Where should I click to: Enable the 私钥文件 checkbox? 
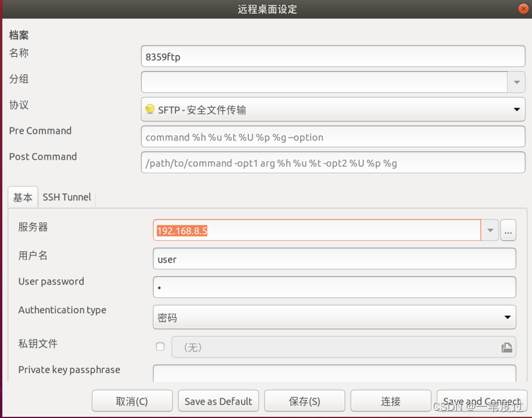(160, 347)
